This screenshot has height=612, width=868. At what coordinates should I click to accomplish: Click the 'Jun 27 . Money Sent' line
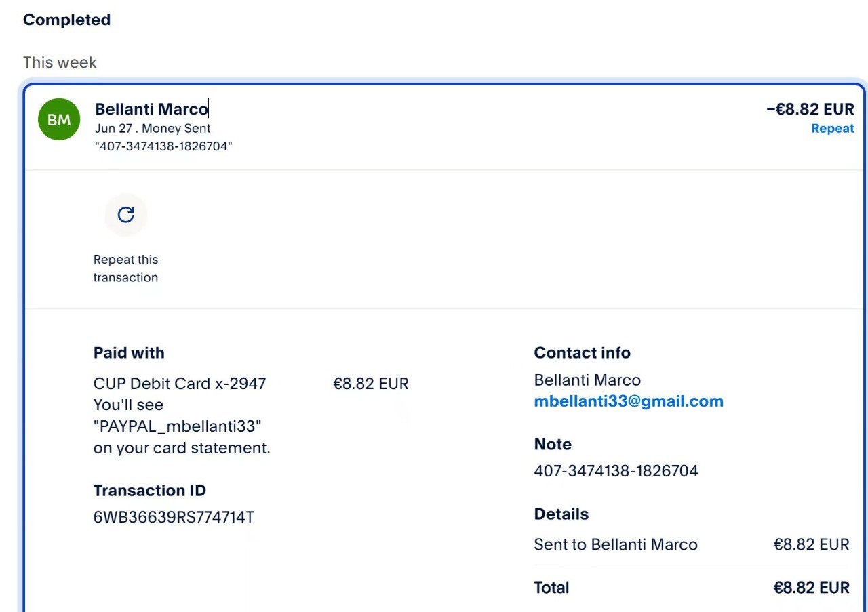(153, 128)
